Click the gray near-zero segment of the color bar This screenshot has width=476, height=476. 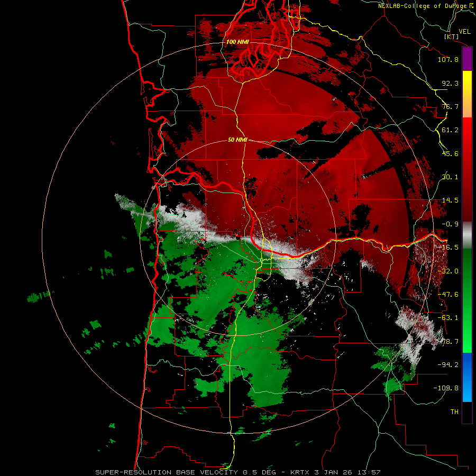pos(467,235)
